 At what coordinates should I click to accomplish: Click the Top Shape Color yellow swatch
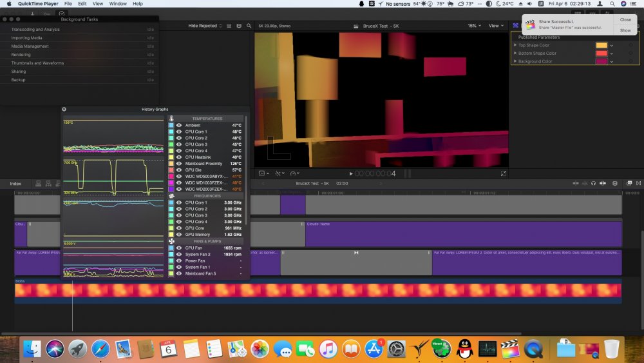click(601, 45)
